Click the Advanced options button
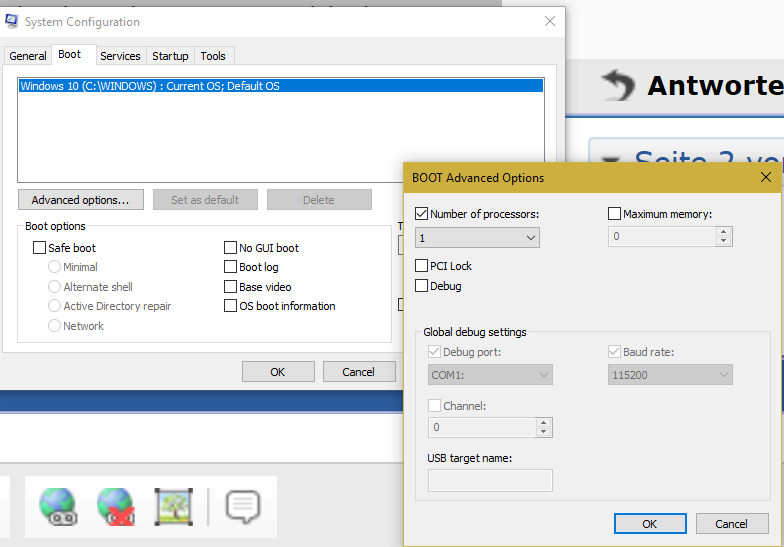Viewport: 784px width, 547px height. (x=80, y=200)
